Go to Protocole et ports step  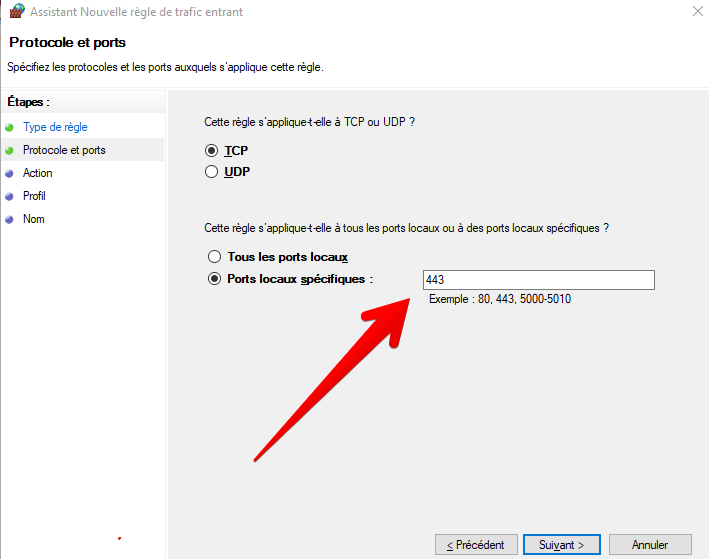tap(64, 150)
